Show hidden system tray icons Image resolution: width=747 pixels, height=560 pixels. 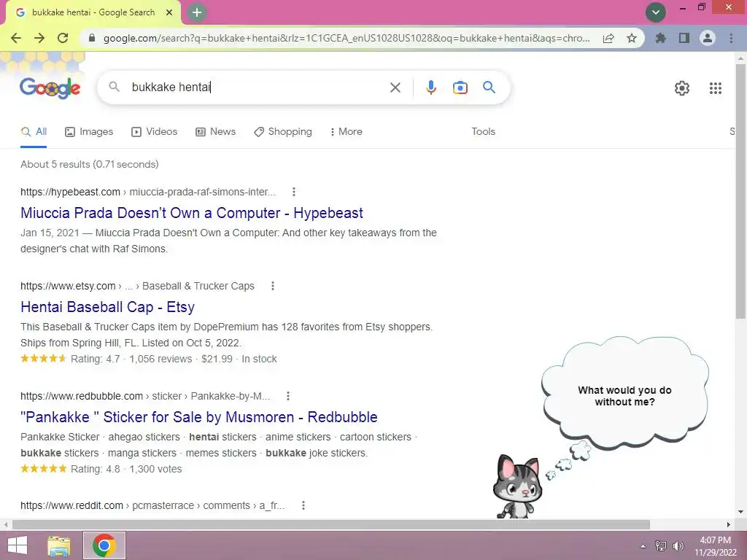pyautogui.click(x=643, y=546)
